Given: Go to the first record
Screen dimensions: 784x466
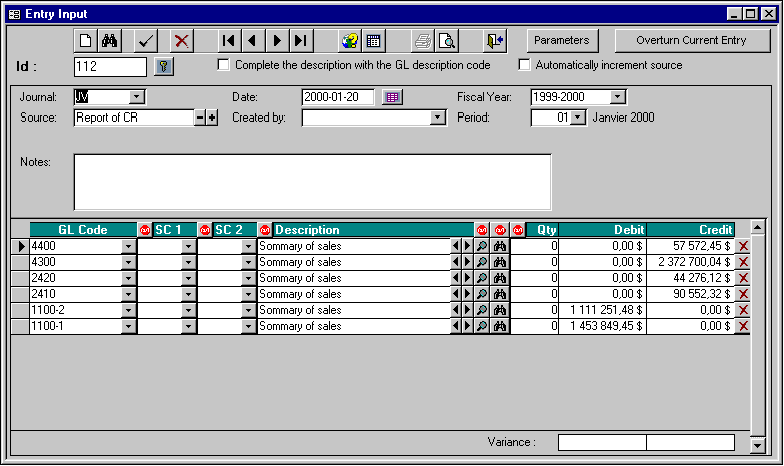Looking at the screenshot, I should tap(229, 41).
